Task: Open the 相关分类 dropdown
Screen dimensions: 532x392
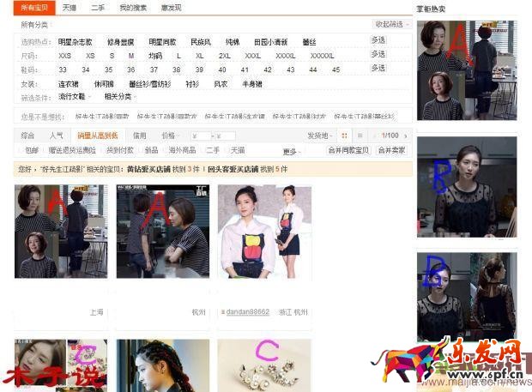Action: (120, 97)
